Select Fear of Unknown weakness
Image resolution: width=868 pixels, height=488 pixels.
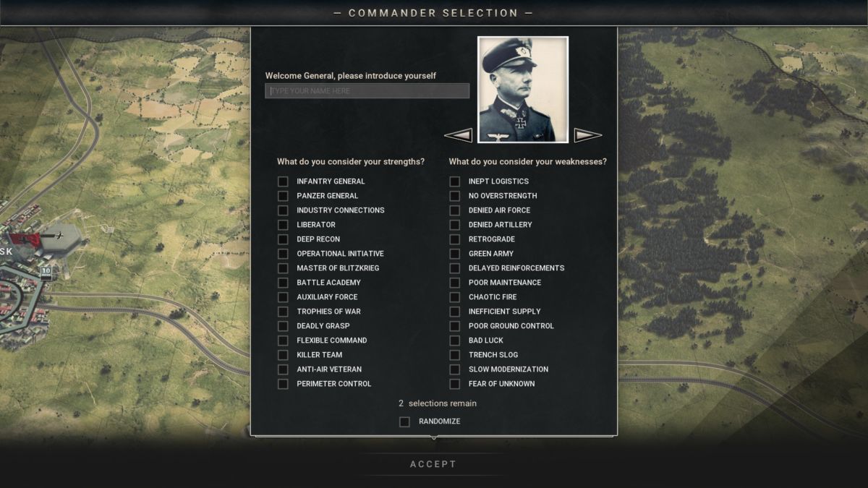(455, 384)
